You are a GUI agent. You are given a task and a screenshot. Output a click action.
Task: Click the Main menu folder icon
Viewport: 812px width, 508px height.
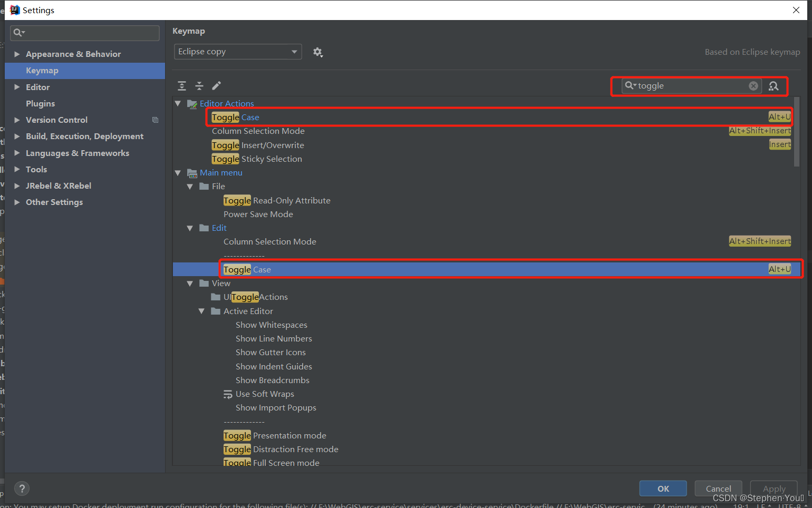pos(192,173)
